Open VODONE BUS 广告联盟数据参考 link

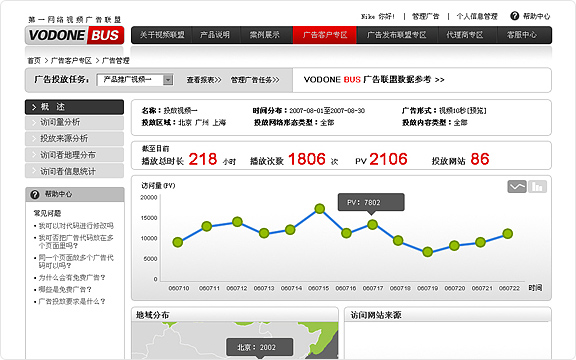point(374,80)
